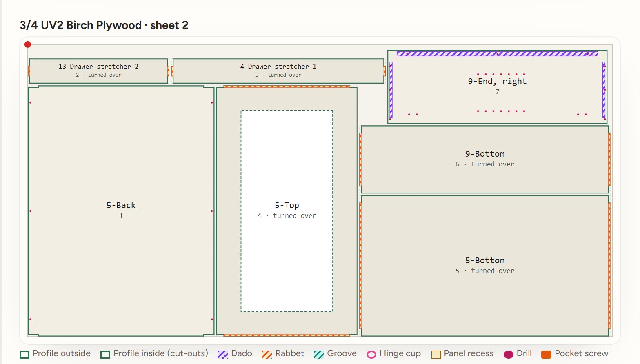Click the 'Dado' legend text
This screenshot has height=364, width=640.
(242, 353)
